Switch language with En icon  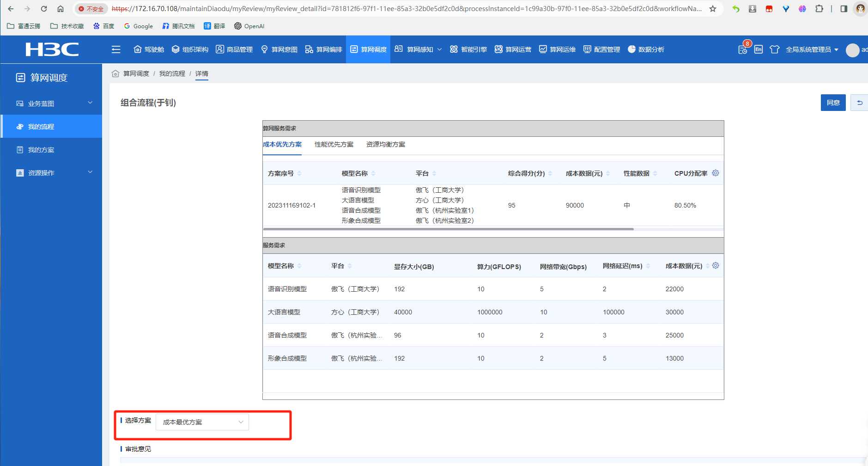759,49
